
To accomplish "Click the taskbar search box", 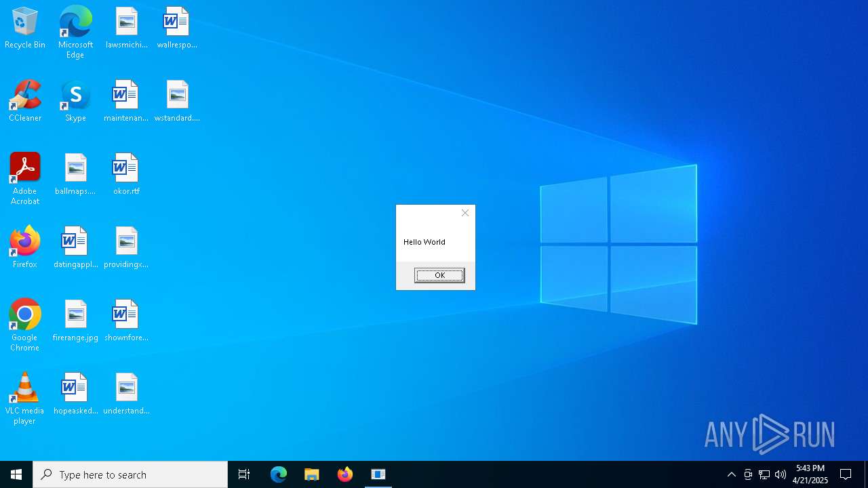I will point(130,474).
